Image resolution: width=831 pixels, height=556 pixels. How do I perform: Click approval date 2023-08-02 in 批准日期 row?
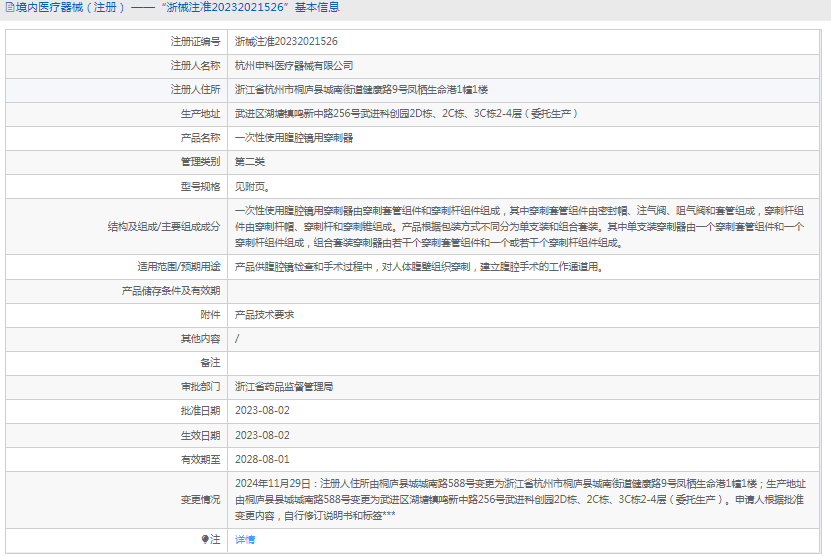click(x=262, y=410)
